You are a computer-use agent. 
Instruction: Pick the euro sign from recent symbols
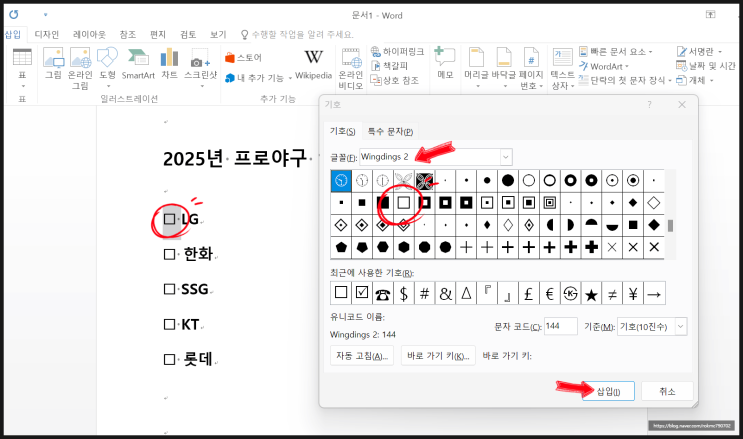[549, 293]
